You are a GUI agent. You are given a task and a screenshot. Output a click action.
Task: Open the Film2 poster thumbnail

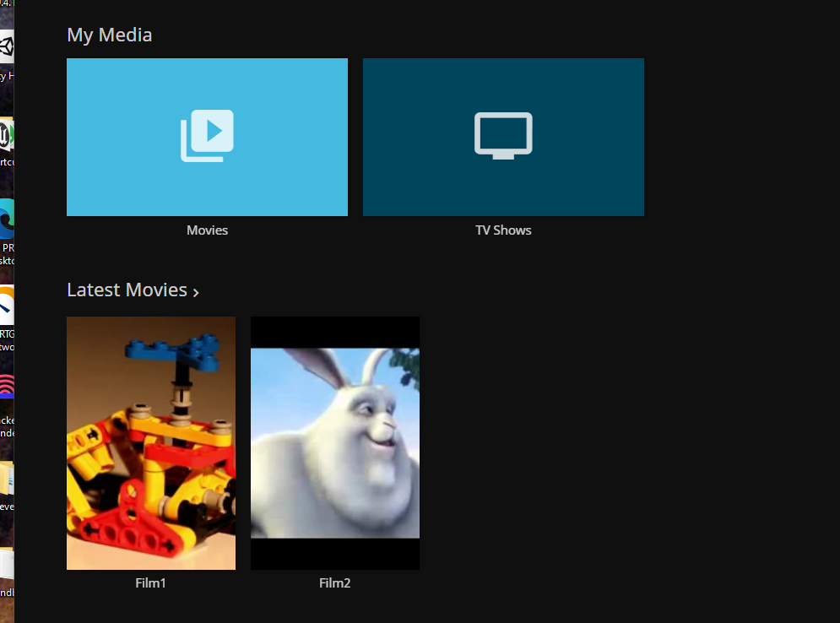tap(335, 443)
